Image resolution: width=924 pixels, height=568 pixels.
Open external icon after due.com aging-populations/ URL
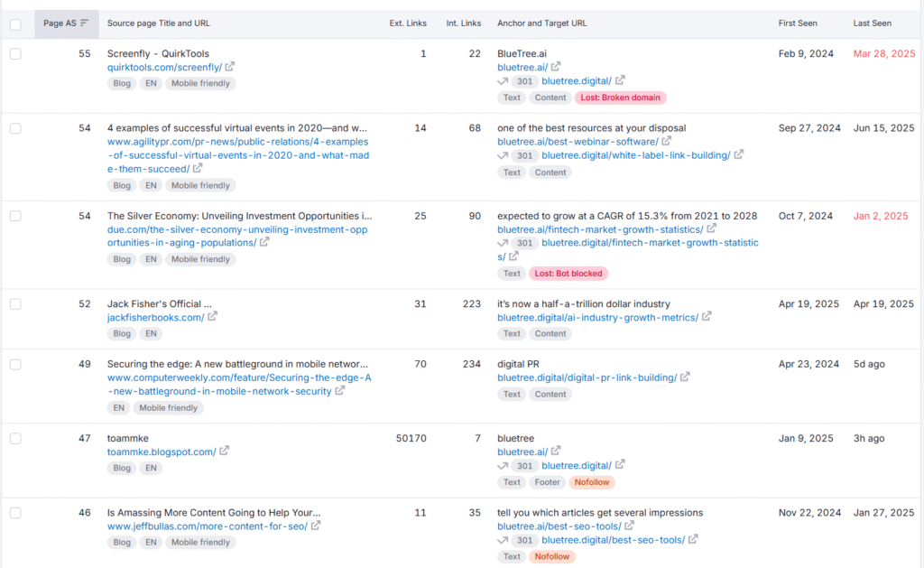point(264,242)
